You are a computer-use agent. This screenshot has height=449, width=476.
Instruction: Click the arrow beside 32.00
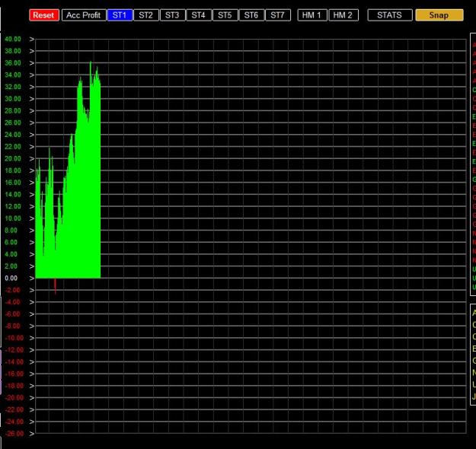pyautogui.click(x=32, y=87)
